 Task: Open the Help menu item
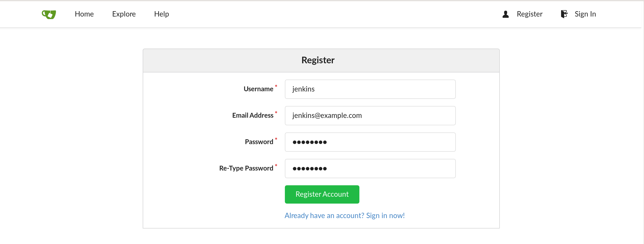click(x=162, y=14)
